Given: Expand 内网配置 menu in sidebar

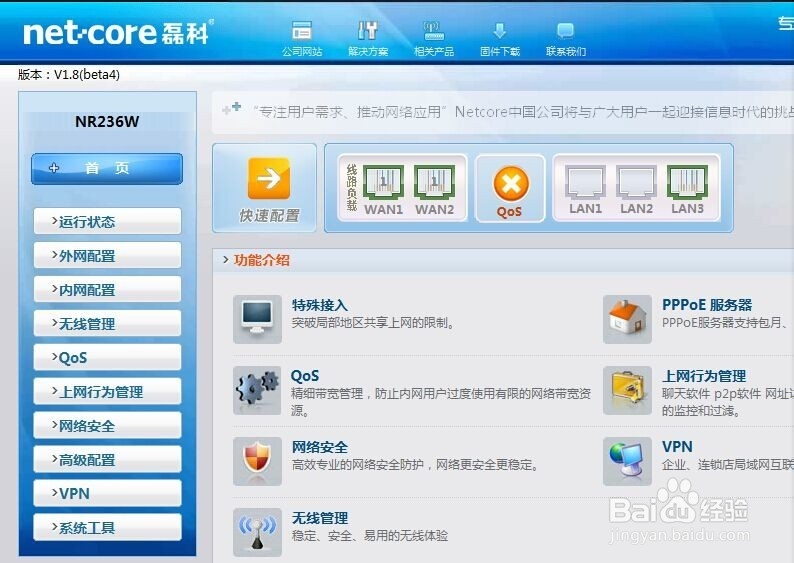Looking at the screenshot, I should click(x=107, y=289).
